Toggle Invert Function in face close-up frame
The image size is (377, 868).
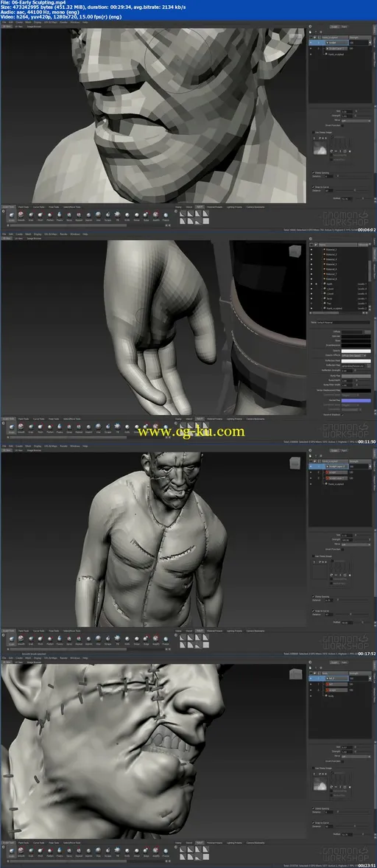pyautogui.click(x=342, y=126)
